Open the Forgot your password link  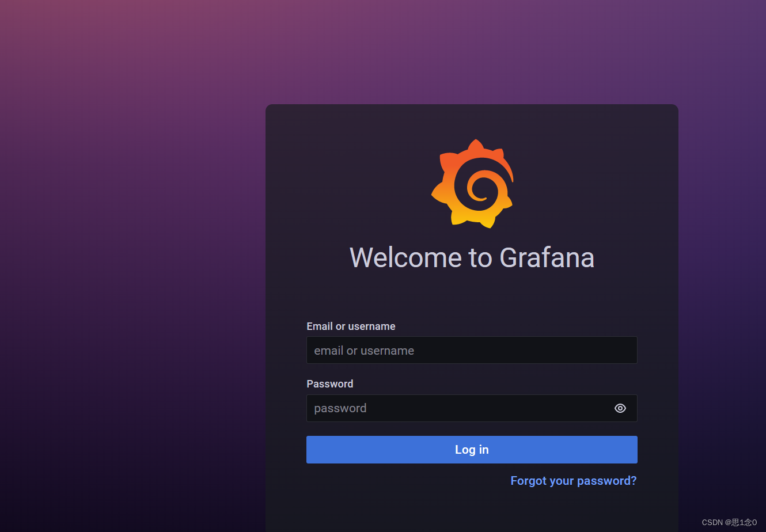pos(574,481)
